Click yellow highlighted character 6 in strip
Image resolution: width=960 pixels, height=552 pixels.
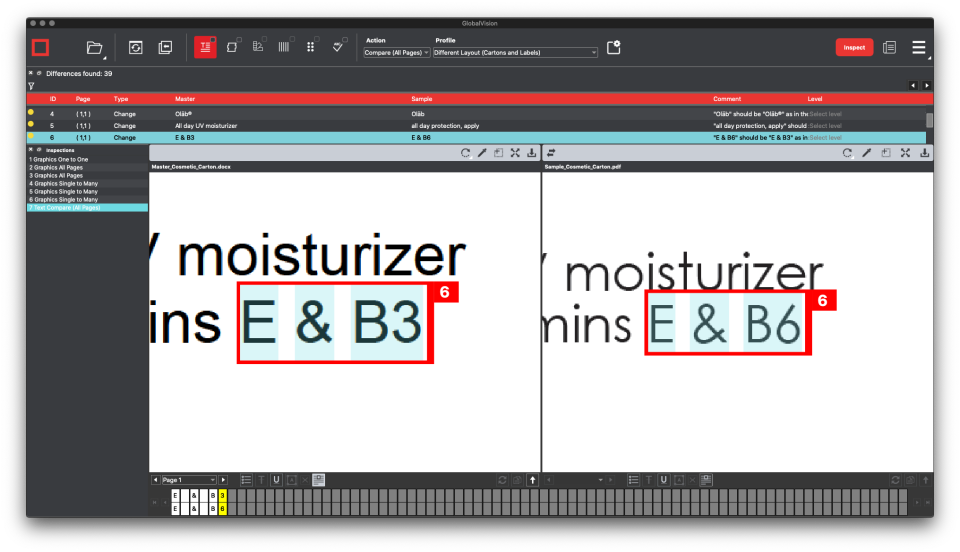coord(223,509)
